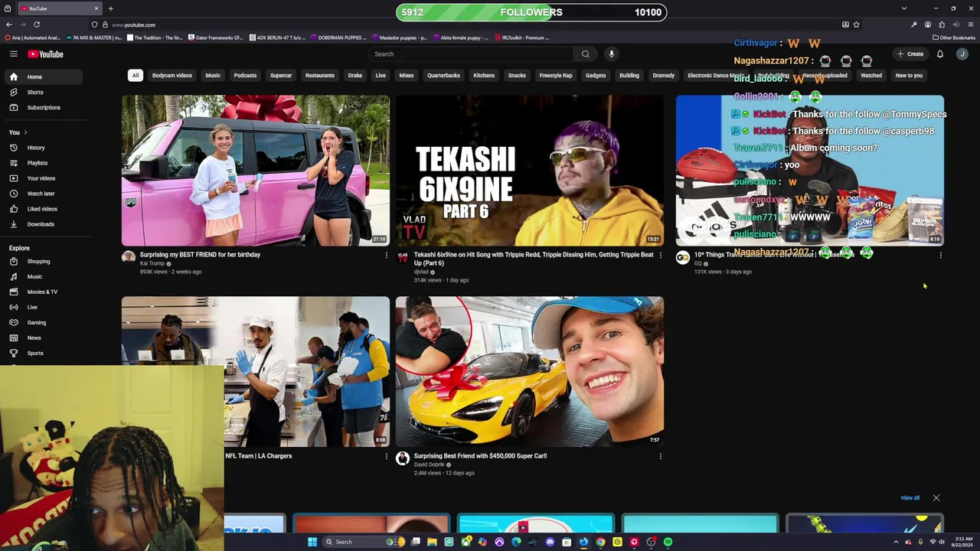The width and height of the screenshot is (980, 551).
Task: Click the Create button
Action: (x=910, y=54)
